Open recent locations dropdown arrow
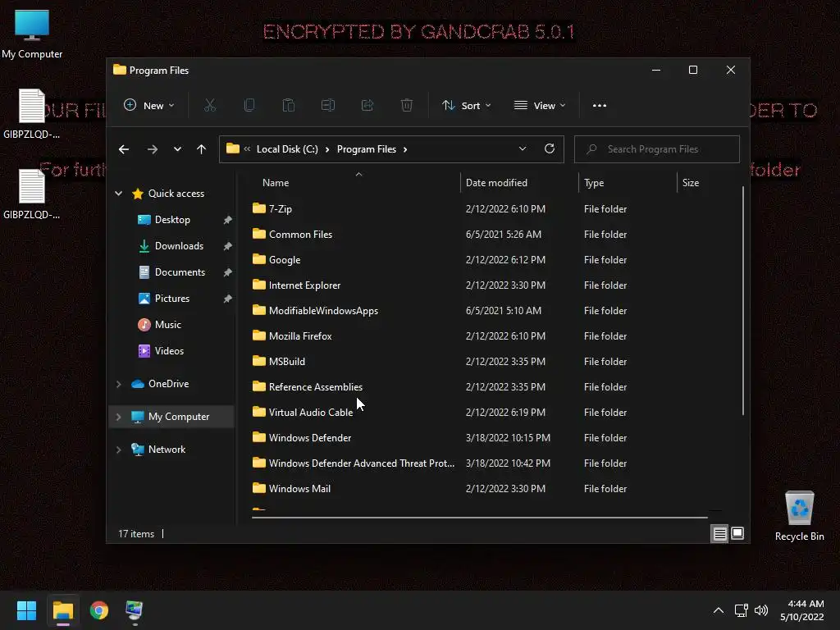The width and height of the screenshot is (840, 630). (x=177, y=149)
